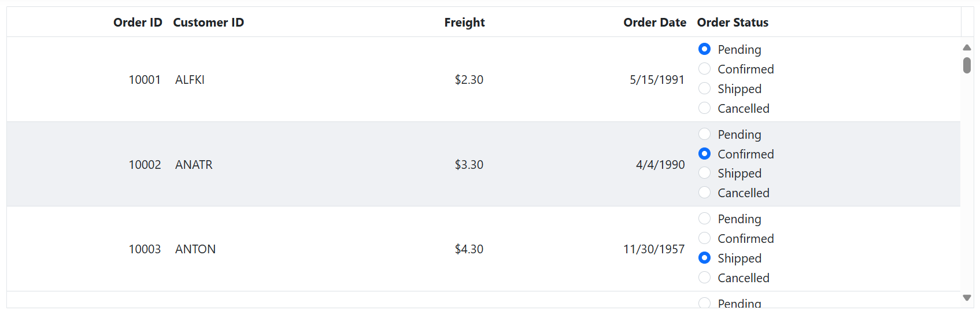Mark order 10002 as Cancelled
Screen dimensions: 980x314
click(704, 193)
